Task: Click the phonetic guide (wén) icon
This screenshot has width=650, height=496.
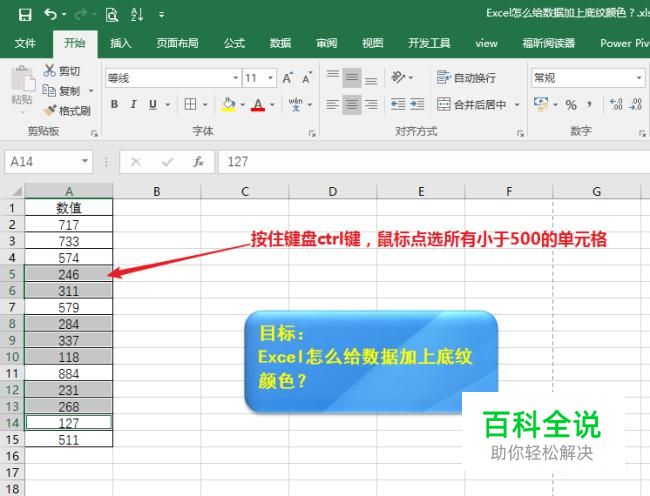Action: (296, 104)
